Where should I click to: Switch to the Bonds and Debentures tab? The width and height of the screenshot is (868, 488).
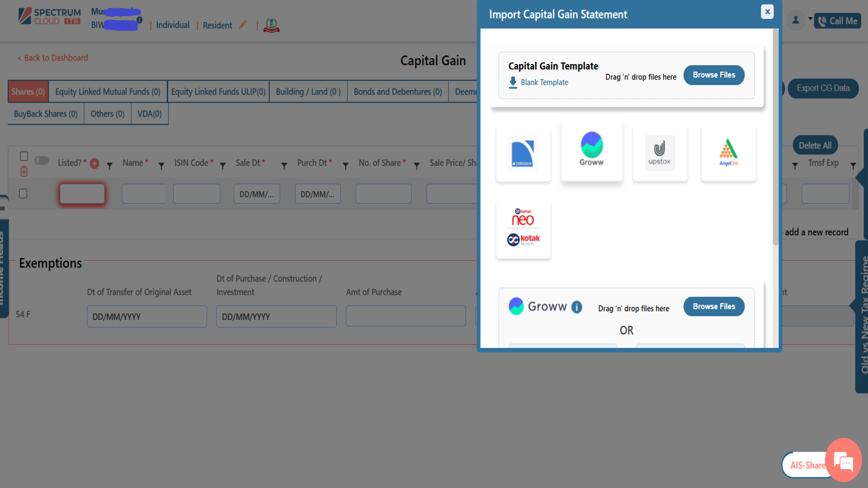tap(397, 91)
